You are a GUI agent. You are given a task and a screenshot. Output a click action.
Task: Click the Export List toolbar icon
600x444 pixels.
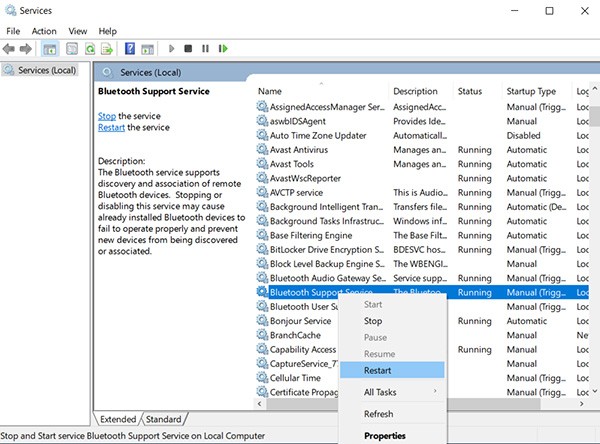107,49
